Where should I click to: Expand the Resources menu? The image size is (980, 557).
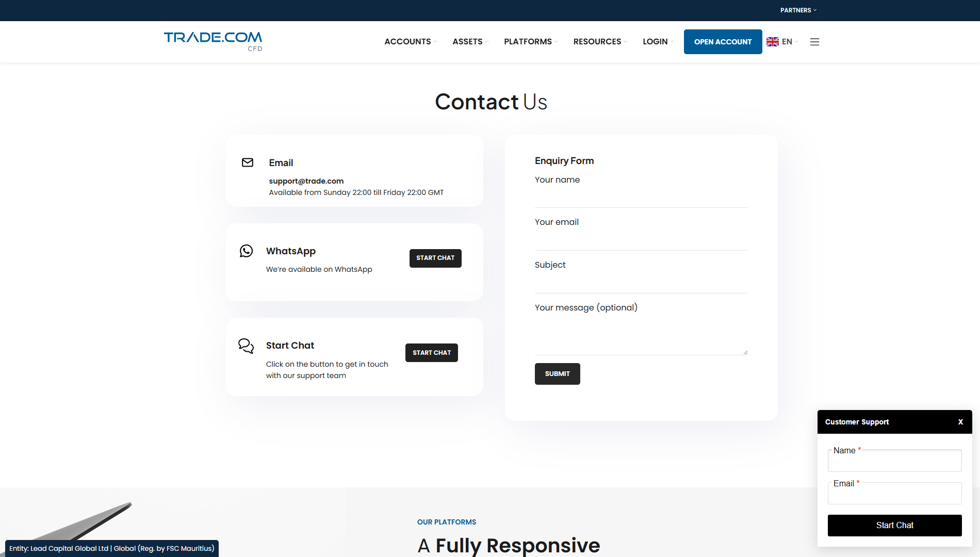600,42
